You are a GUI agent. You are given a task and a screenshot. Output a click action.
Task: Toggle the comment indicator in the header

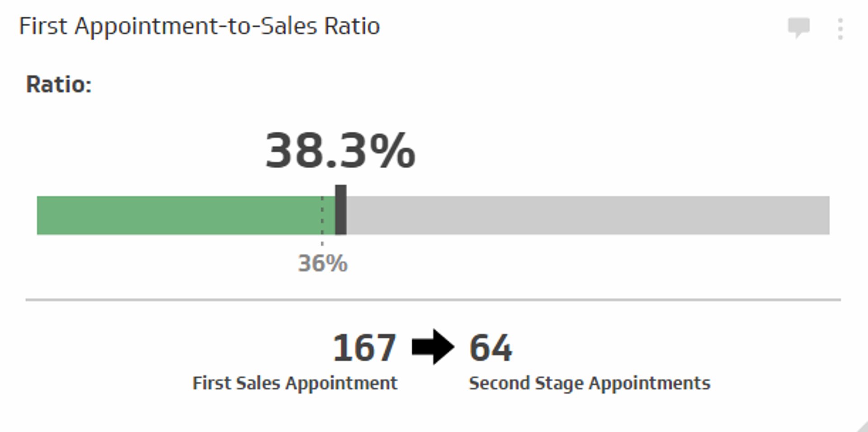(798, 28)
